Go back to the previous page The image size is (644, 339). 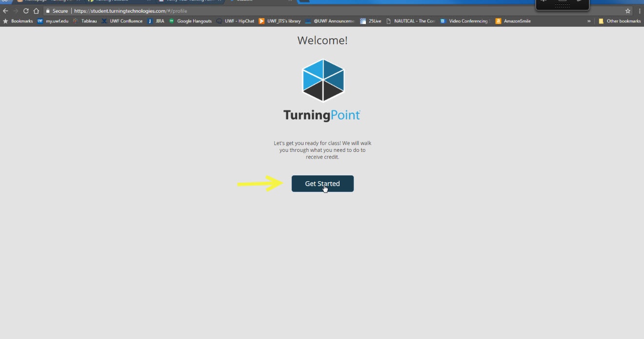[x=5, y=11]
